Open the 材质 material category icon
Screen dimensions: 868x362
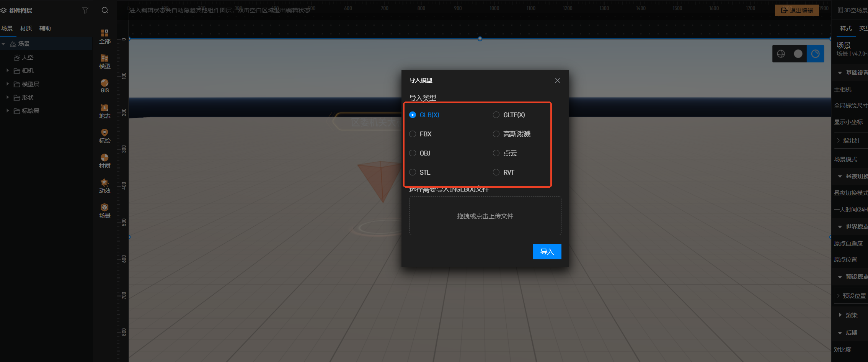tap(104, 161)
